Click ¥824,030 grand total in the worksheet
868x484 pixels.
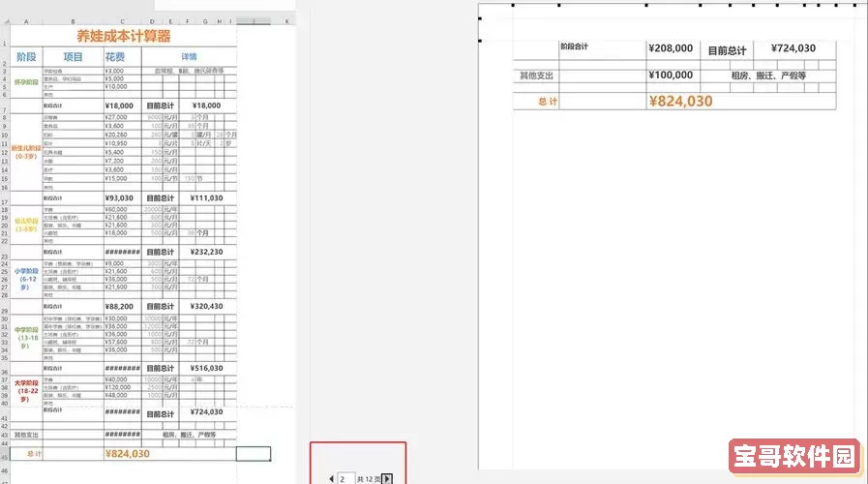(128, 454)
